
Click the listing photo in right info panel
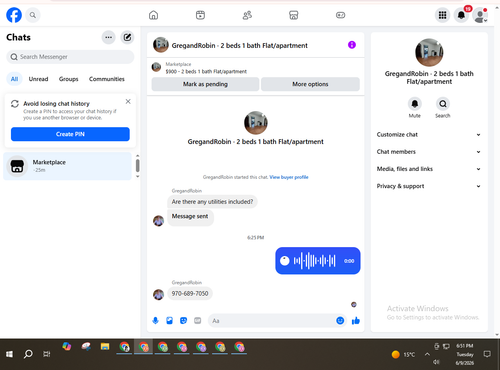click(x=429, y=52)
